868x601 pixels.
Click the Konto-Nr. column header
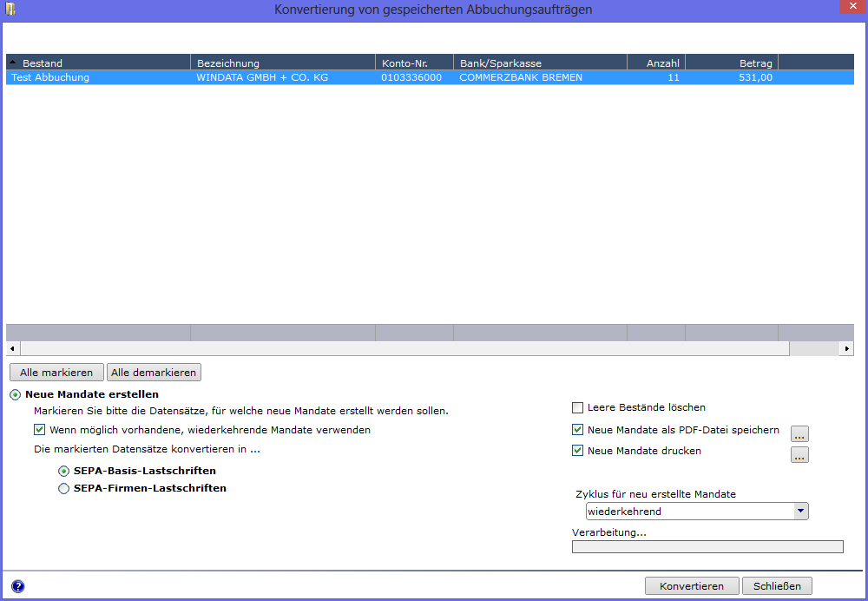tap(415, 63)
